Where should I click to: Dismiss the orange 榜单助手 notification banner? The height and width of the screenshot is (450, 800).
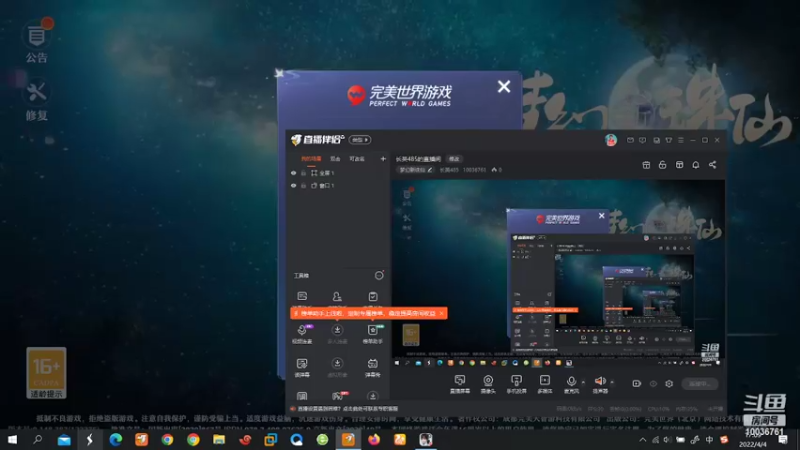coord(441,313)
